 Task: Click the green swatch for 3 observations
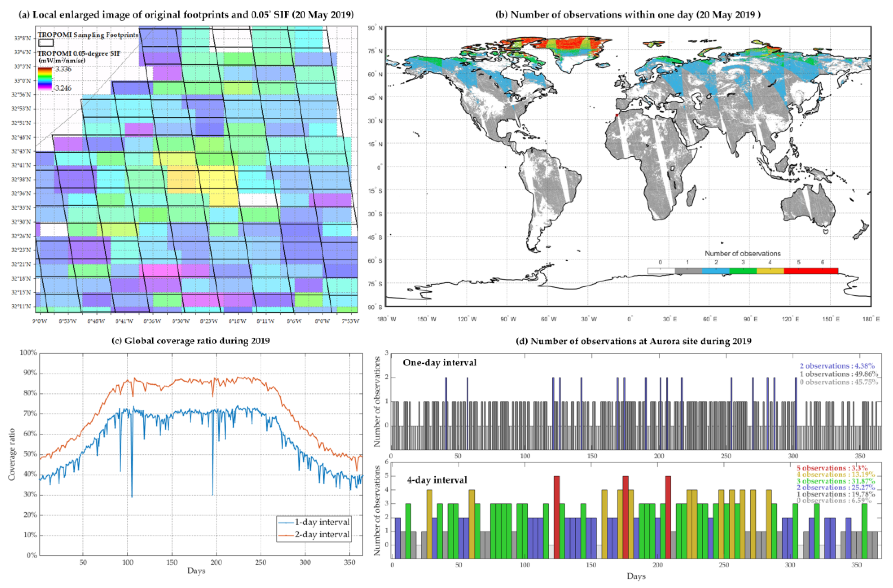click(743, 271)
